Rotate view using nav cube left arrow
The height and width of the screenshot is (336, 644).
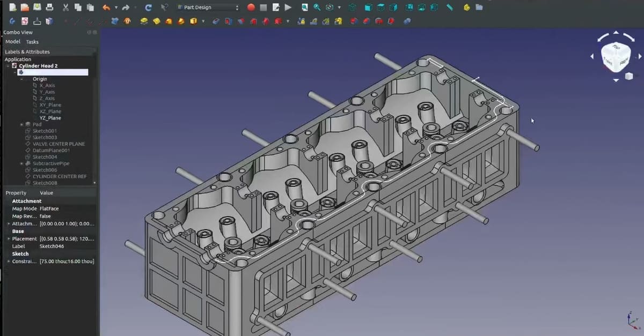point(592,56)
